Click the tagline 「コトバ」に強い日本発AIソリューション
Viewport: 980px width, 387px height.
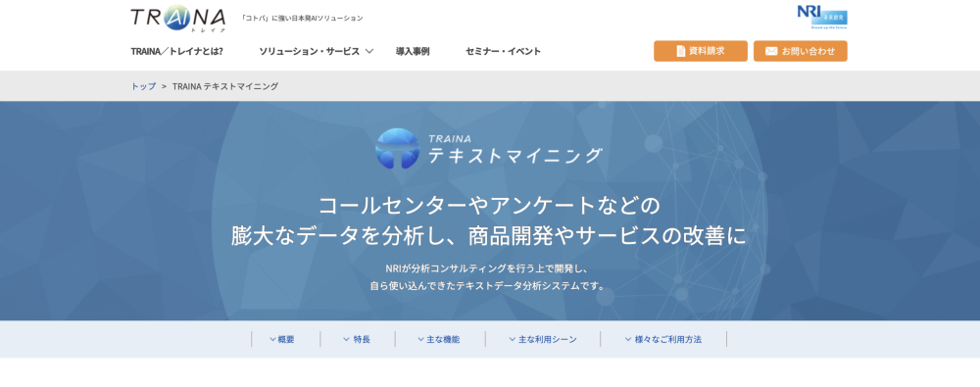click(x=302, y=19)
